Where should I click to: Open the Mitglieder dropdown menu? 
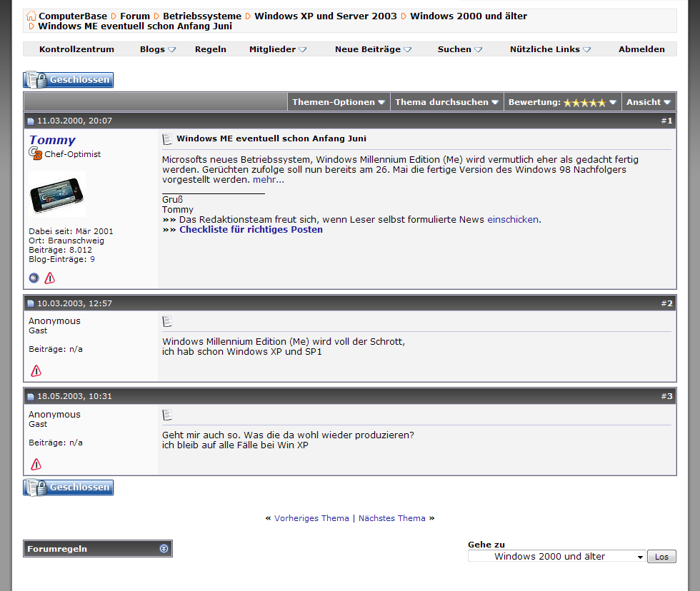(278, 49)
